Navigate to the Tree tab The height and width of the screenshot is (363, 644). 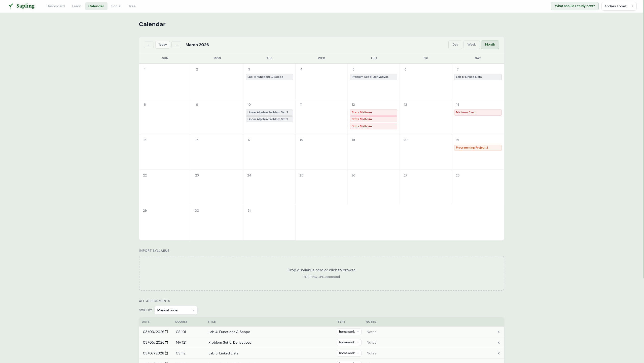pos(132,6)
